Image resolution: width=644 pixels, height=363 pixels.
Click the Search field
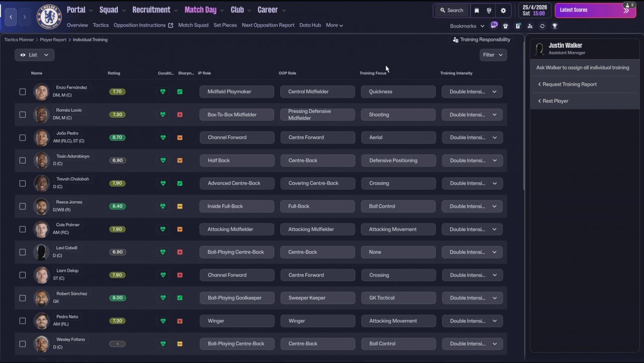[451, 11]
